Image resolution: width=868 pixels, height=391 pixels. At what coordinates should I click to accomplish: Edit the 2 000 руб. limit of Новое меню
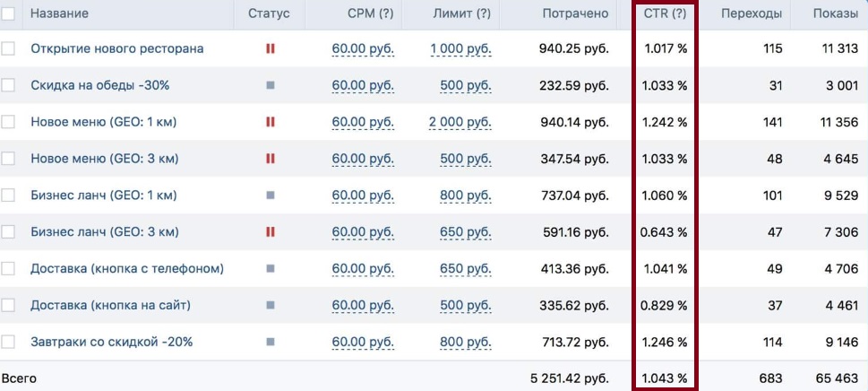460,122
